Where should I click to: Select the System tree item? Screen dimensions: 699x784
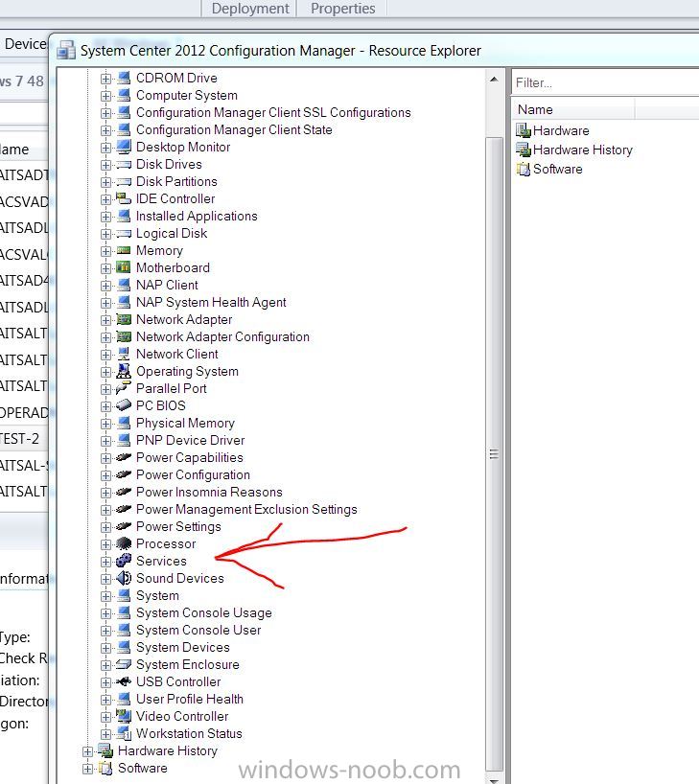coord(157,595)
